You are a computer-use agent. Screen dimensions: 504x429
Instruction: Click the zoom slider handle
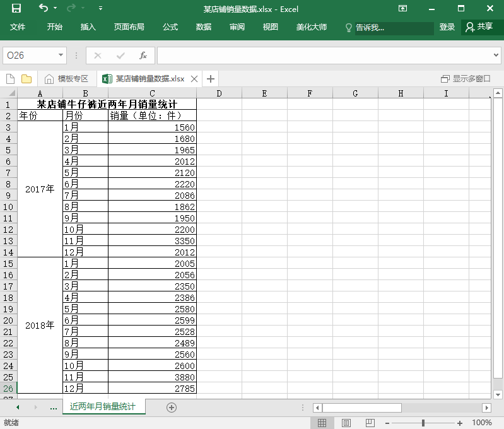[x=423, y=423]
